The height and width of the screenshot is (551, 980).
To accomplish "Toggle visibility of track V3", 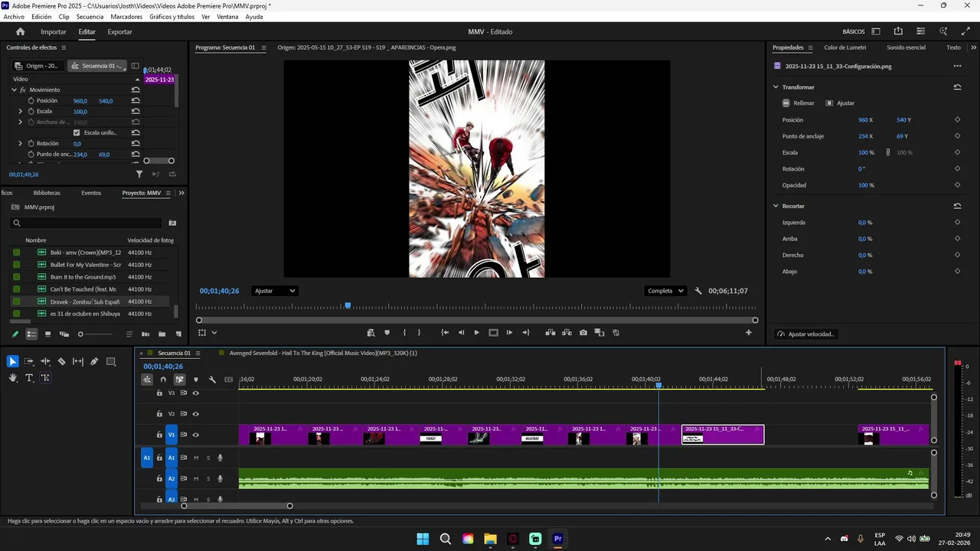I will pyautogui.click(x=195, y=393).
